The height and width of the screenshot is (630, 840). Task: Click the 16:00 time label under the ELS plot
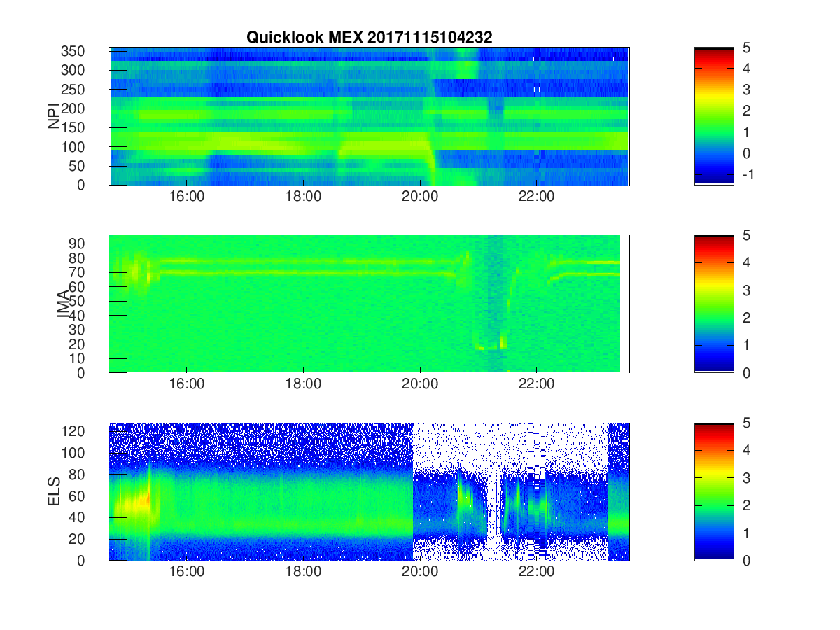[x=187, y=573]
